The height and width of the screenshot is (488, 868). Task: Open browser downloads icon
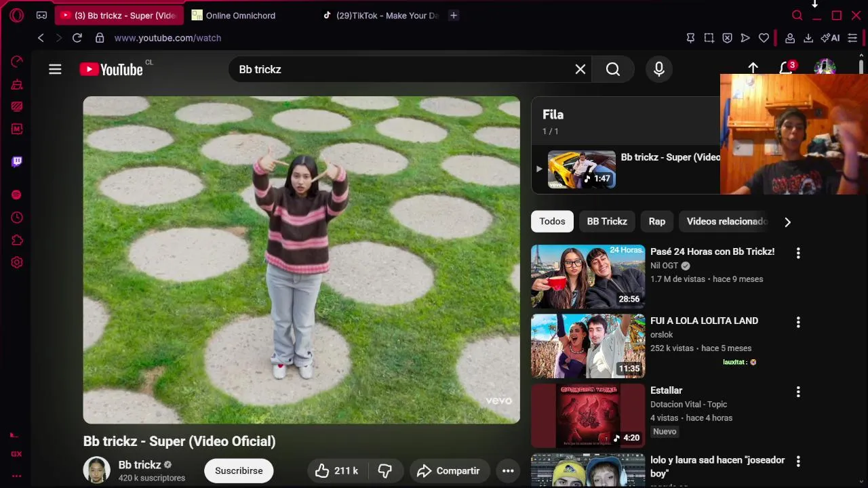pos(808,38)
